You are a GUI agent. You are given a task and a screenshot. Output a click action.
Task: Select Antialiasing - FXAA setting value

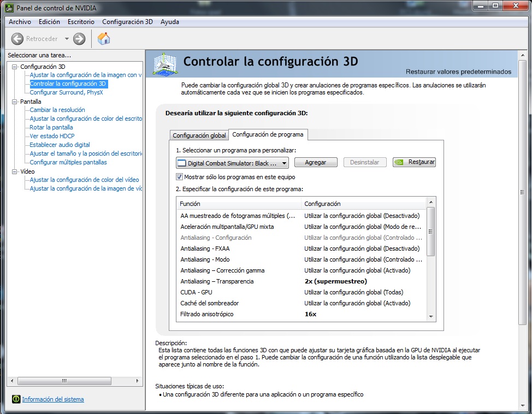click(x=362, y=249)
